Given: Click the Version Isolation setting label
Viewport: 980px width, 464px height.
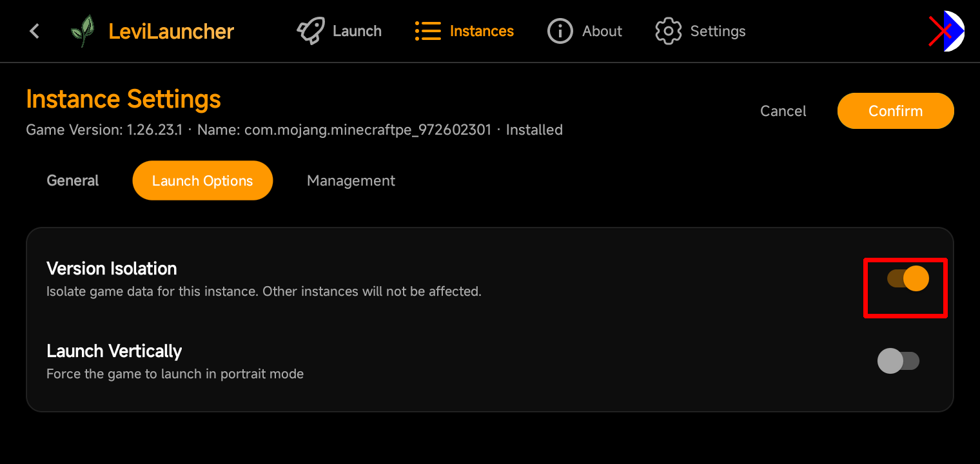Looking at the screenshot, I should pos(112,268).
